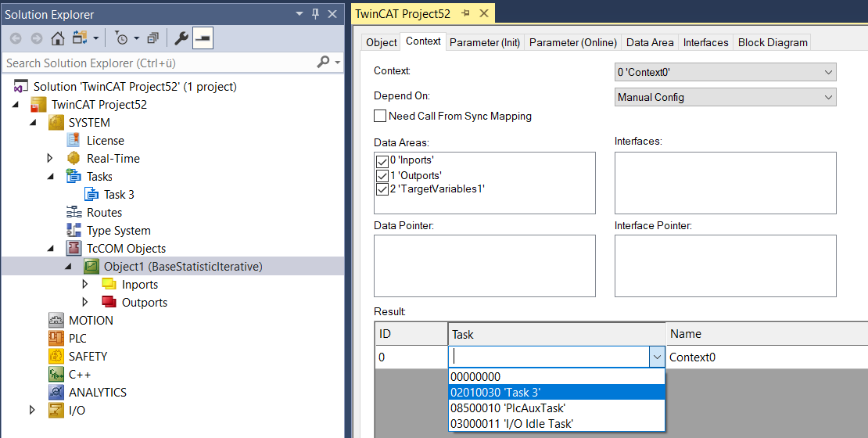Click the TcCOM Objects node icon
The height and width of the screenshot is (438, 868).
coord(74,249)
